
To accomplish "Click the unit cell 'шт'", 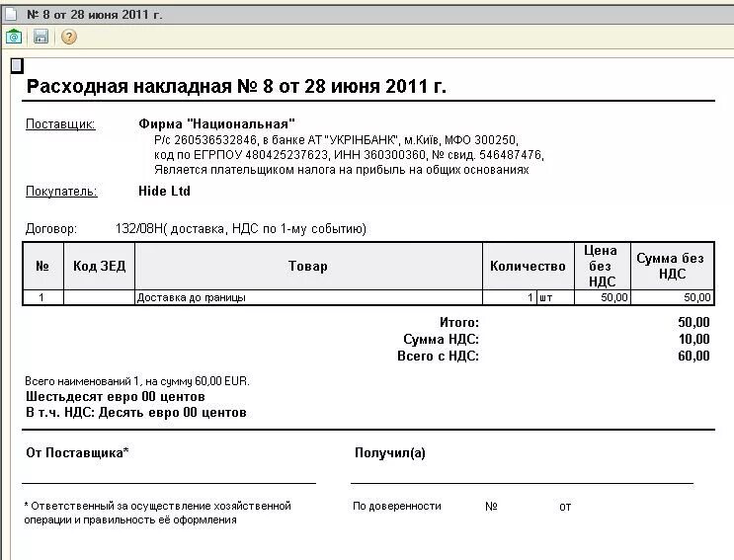I will 555,297.
